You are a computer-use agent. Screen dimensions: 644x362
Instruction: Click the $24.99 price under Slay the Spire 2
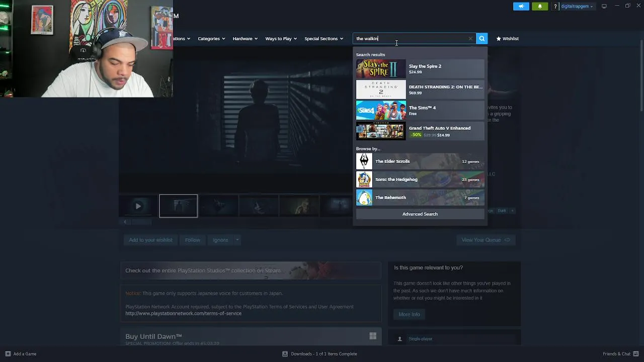(415, 72)
